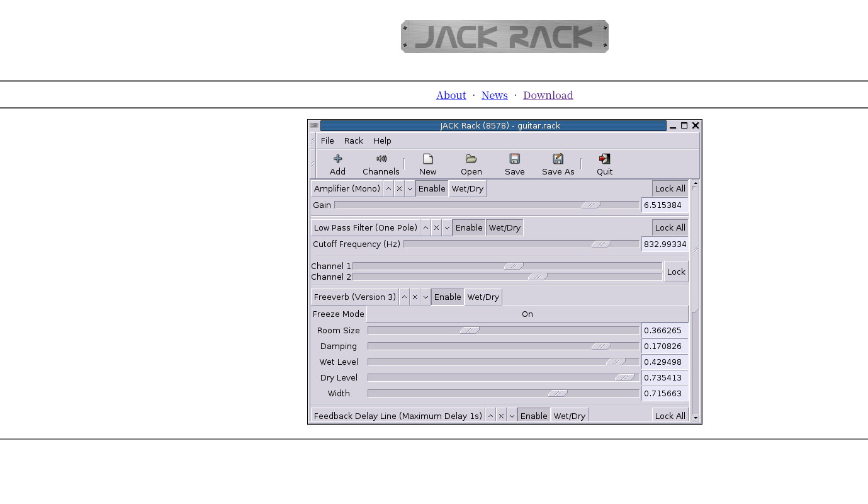The width and height of the screenshot is (868, 504).
Task: Move Freeverb (Version 3) plugin up
Action: tap(404, 297)
